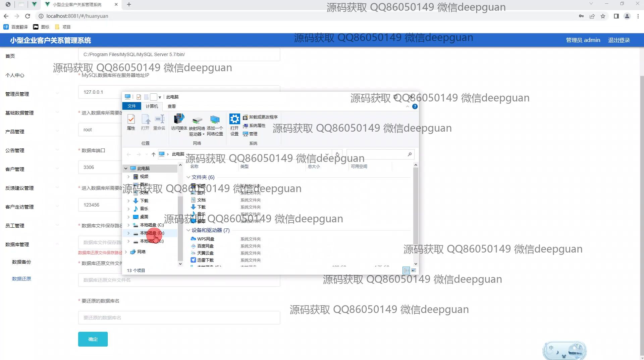Click the browser side panel icon

pos(616,16)
